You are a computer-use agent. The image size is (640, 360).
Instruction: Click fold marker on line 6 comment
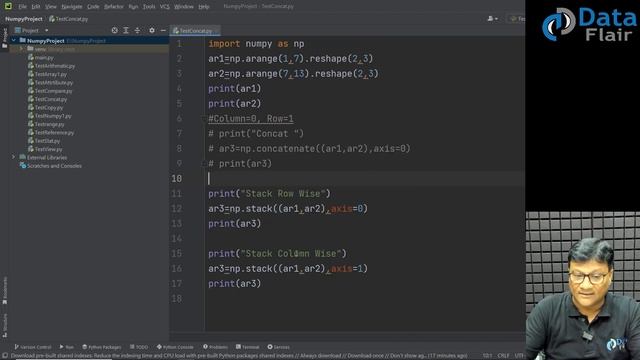pos(203,119)
